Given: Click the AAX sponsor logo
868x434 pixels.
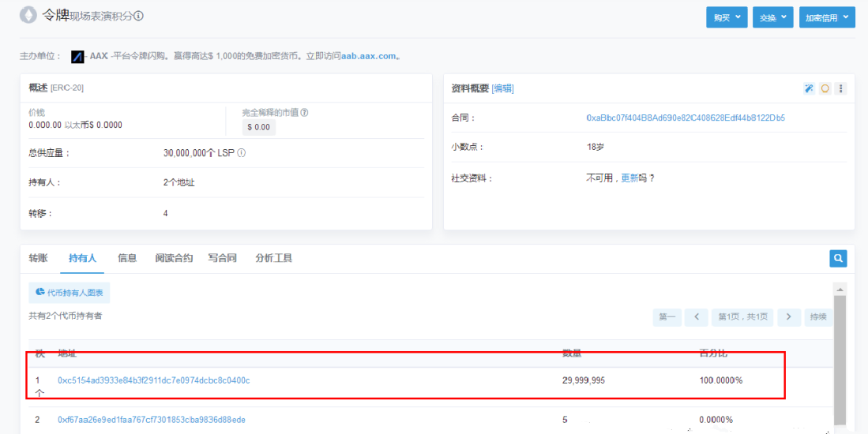Looking at the screenshot, I should click(x=77, y=57).
